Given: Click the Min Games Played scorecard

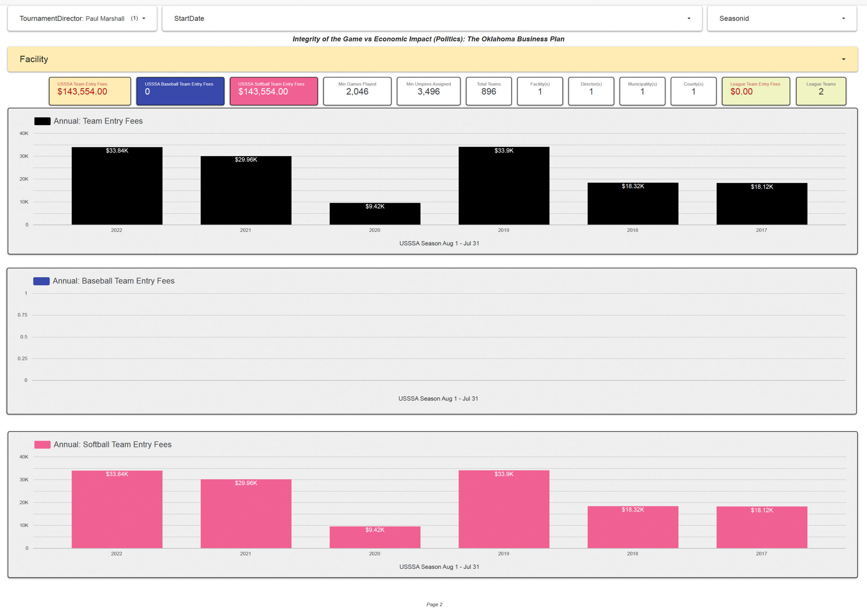Looking at the screenshot, I should click(357, 91).
